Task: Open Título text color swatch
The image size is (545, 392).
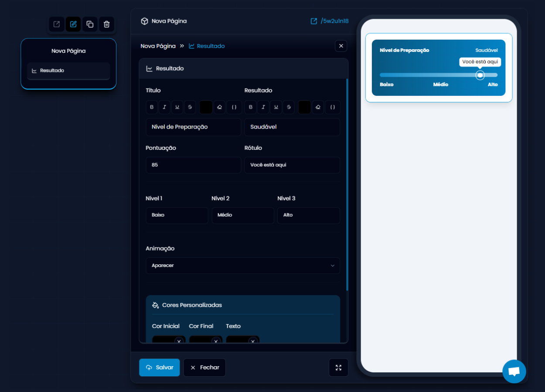Action: (x=206, y=107)
